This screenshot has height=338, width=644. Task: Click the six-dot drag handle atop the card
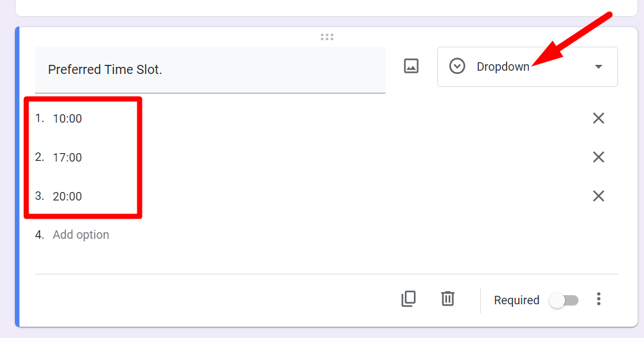click(327, 37)
